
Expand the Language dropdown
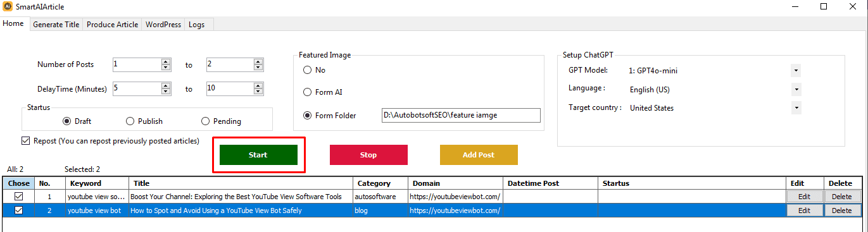coord(796,89)
